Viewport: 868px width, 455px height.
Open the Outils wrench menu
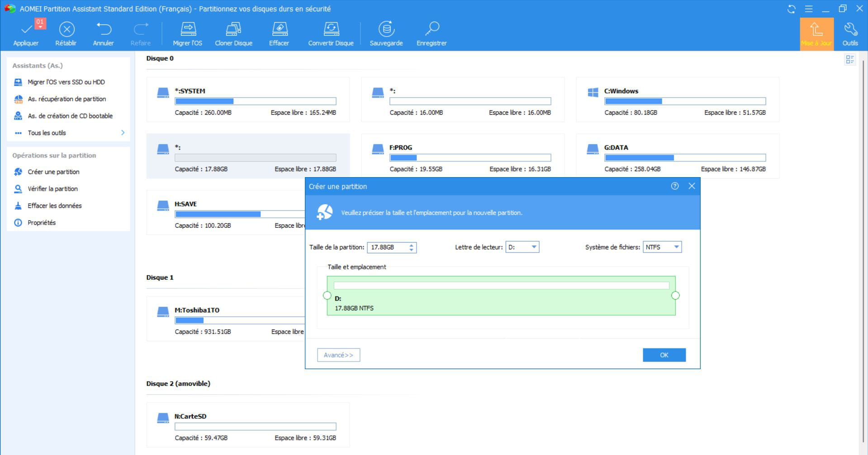tap(850, 34)
